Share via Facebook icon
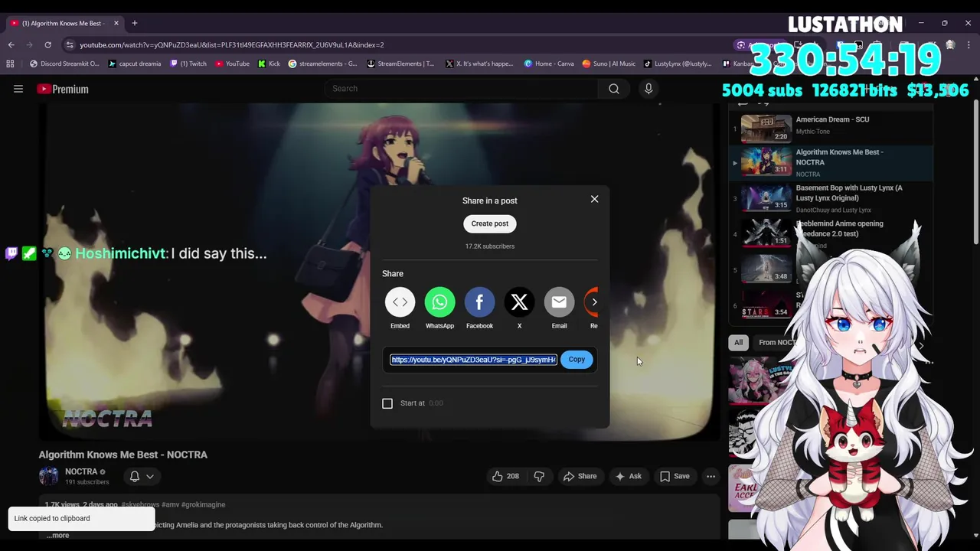Screen dimensions: 980x551 (x=479, y=302)
